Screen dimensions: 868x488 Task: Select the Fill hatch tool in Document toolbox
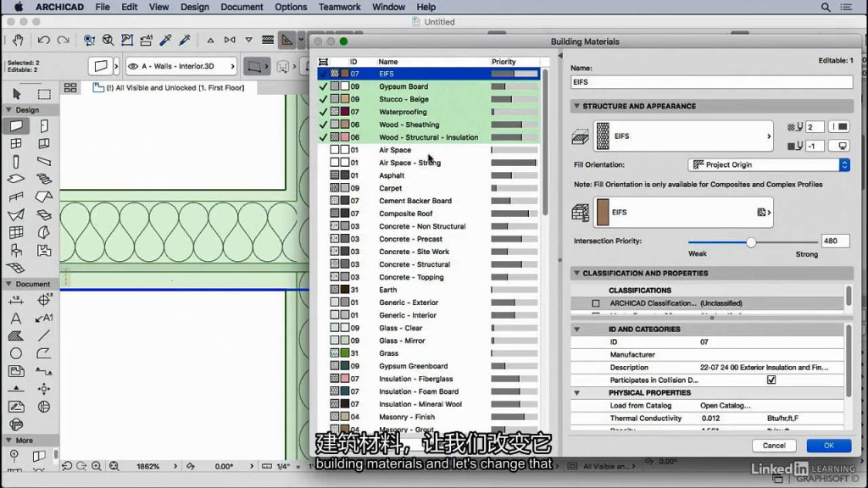[16, 335]
